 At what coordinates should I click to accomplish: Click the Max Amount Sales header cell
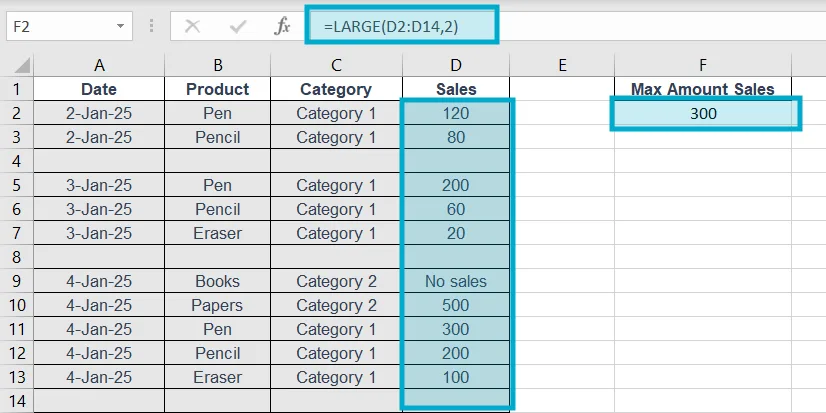pyautogui.click(x=702, y=90)
